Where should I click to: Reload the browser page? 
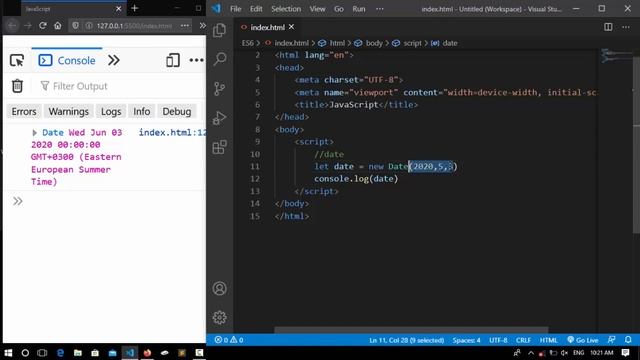pos(42,26)
